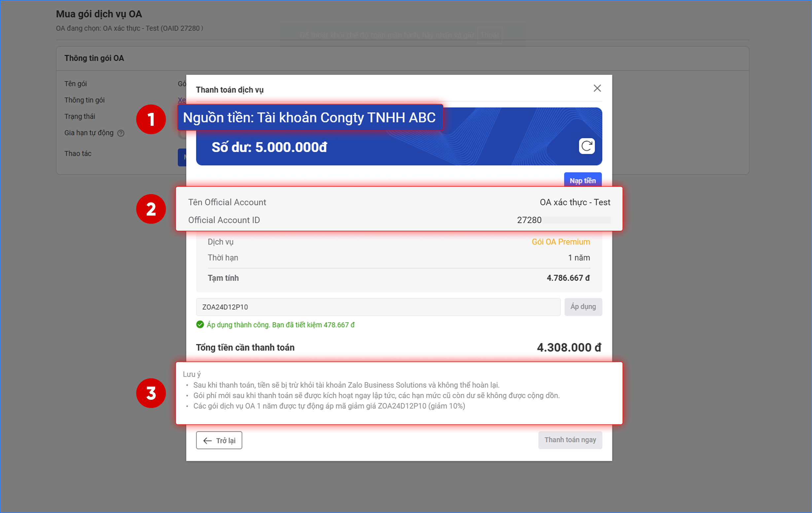Viewport: 812px width, 513px height.
Task: Open the help icon beside Gia hạn tự động
Action: 121,133
